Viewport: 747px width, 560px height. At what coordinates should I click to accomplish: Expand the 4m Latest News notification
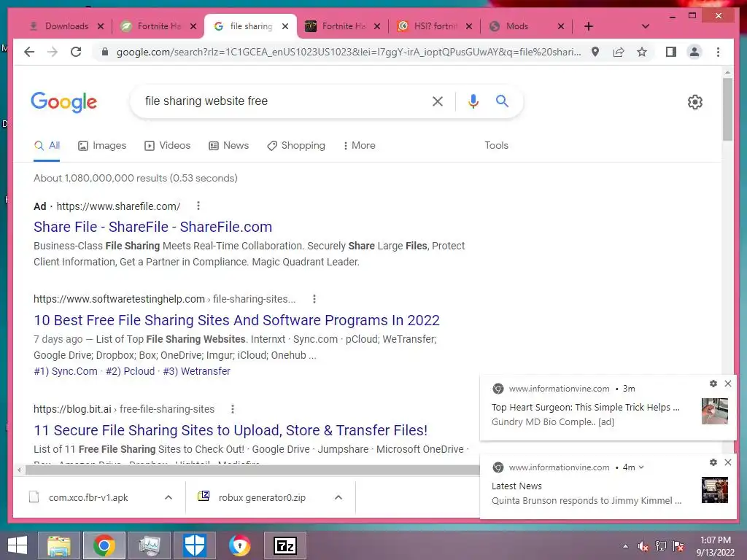coord(641,467)
